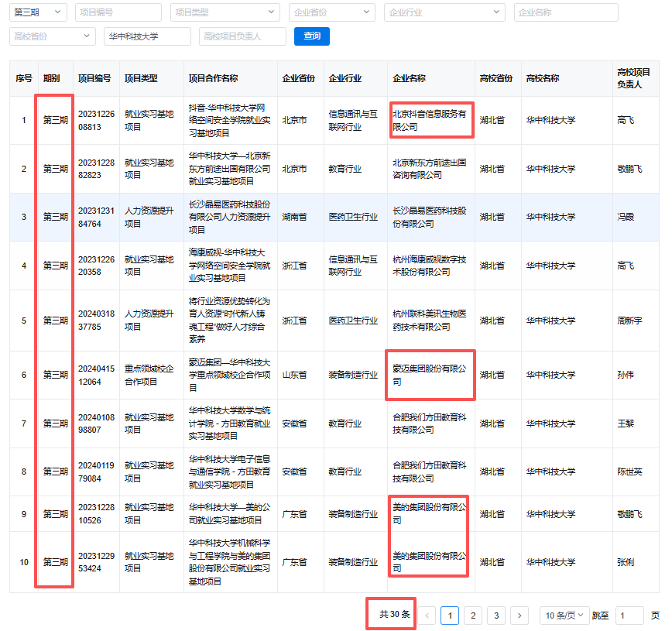Click the 企业名称 search field
The height and width of the screenshot is (631, 672).
(x=566, y=12)
